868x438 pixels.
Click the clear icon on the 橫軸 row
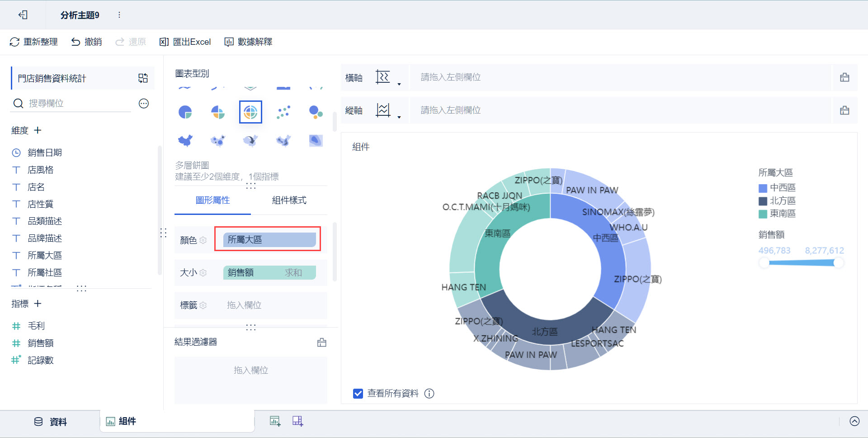point(844,77)
